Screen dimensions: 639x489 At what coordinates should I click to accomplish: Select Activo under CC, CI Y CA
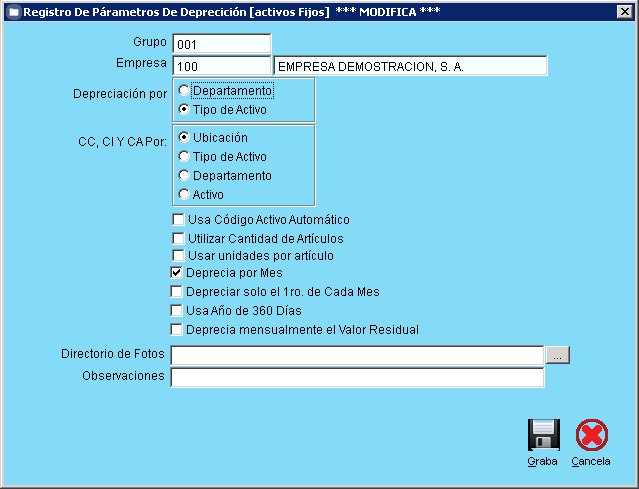pos(184,194)
